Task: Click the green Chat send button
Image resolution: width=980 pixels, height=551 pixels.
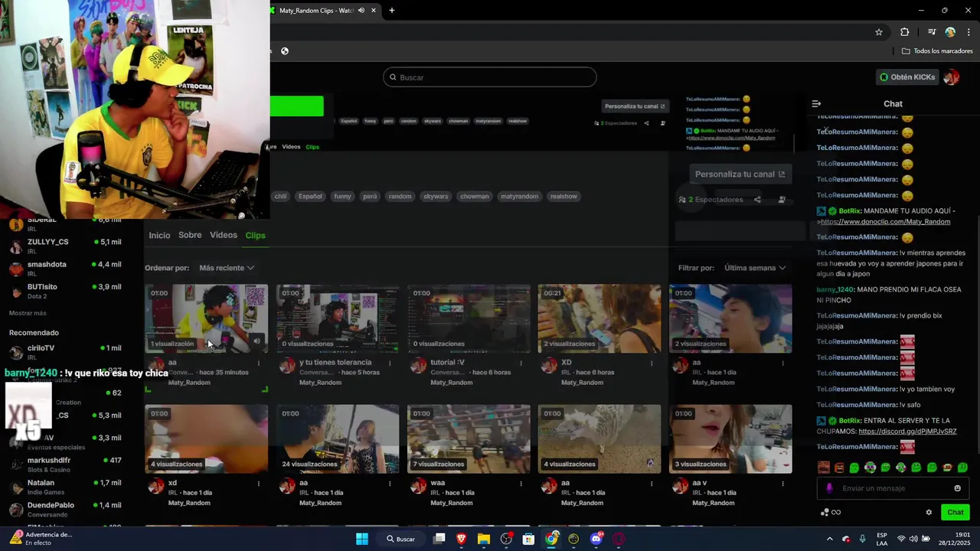Action: pos(955,512)
